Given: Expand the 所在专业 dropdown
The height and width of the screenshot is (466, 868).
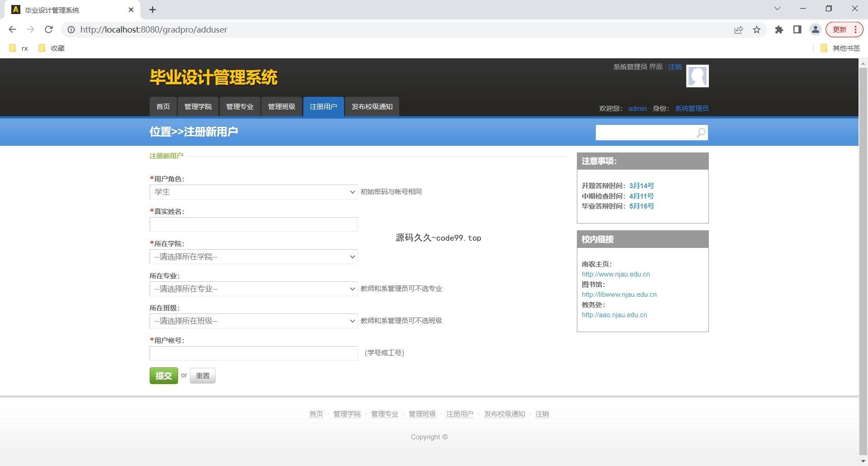Looking at the screenshot, I should pos(254,289).
